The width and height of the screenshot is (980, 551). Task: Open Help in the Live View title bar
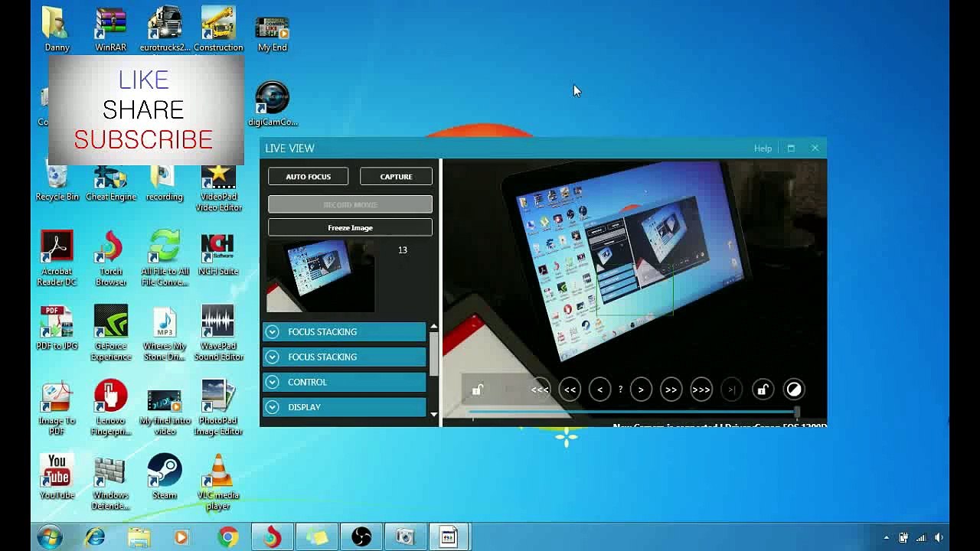pyautogui.click(x=763, y=148)
